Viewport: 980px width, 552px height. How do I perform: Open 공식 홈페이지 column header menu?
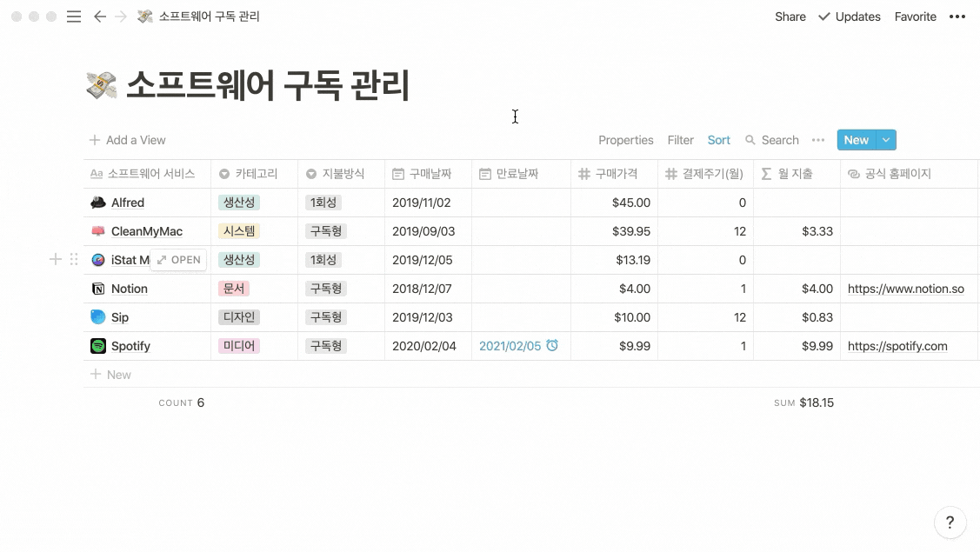(x=910, y=174)
